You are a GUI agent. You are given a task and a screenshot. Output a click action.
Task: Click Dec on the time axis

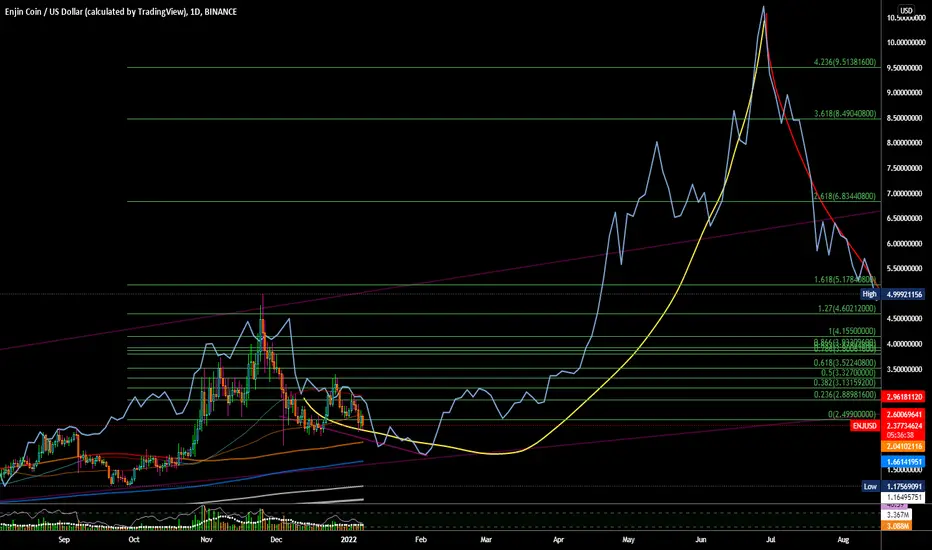276,540
